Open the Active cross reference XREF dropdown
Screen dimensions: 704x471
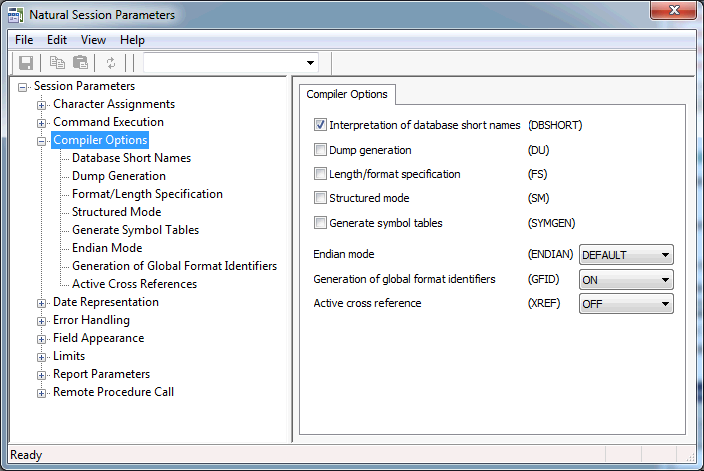click(626, 303)
